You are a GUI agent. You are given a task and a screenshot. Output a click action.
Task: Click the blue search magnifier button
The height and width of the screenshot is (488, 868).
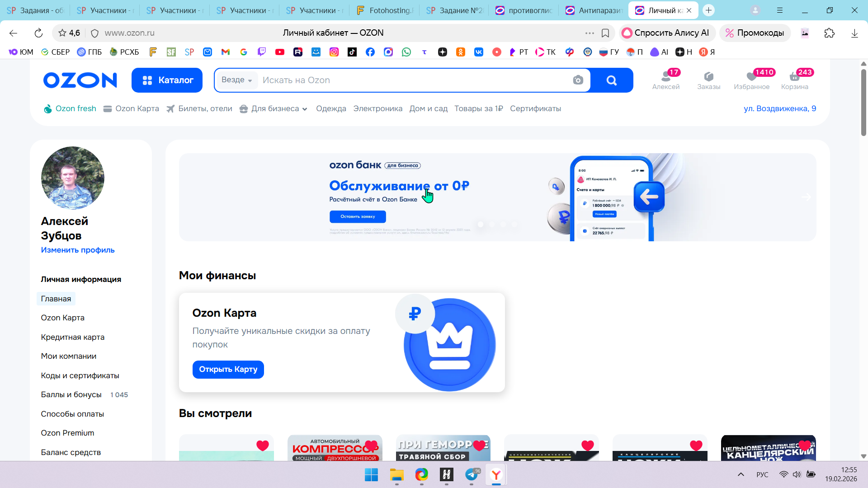coord(611,80)
